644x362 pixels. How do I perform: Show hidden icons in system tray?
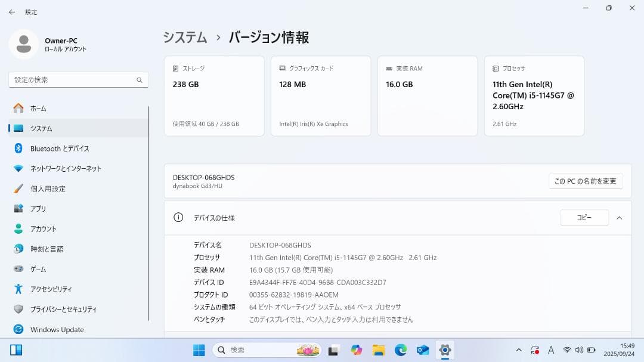[x=518, y=351]
